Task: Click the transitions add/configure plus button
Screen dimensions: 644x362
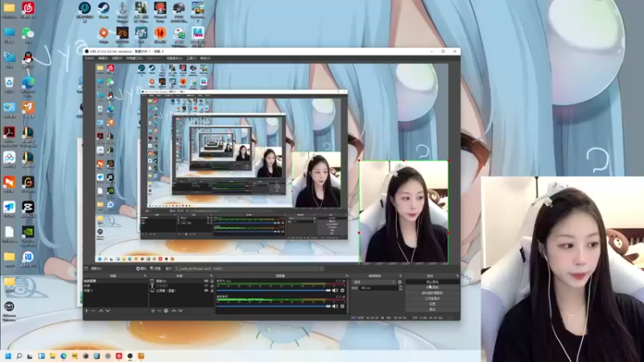Action: coord(399,282)
